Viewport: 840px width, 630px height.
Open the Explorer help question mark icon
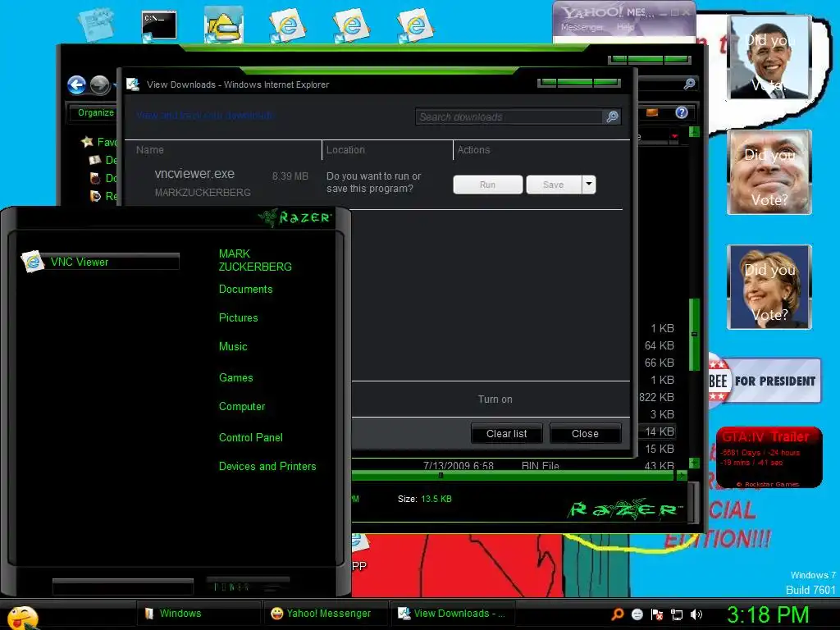682,112
